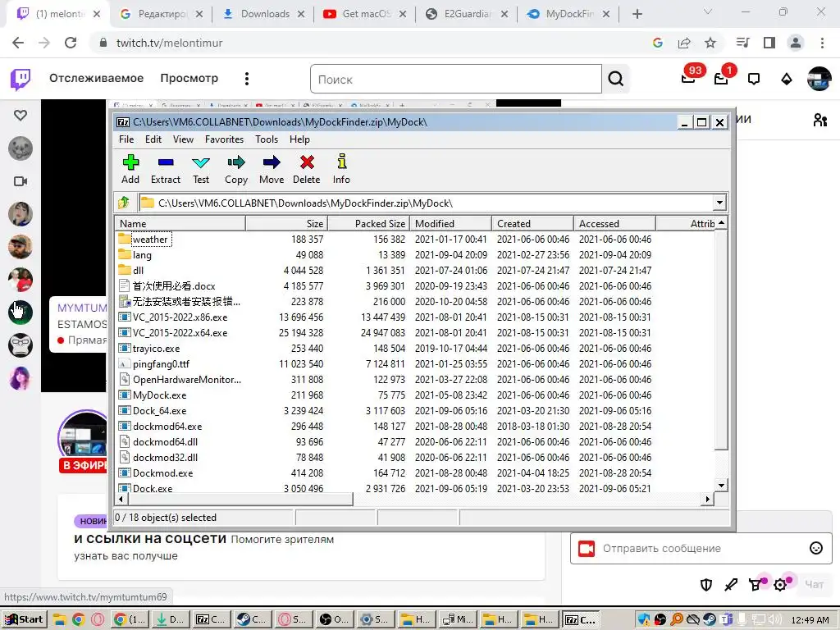Select the Dock_64.exe file row
The height and width of the screenshot is (630, 840).
415,410
